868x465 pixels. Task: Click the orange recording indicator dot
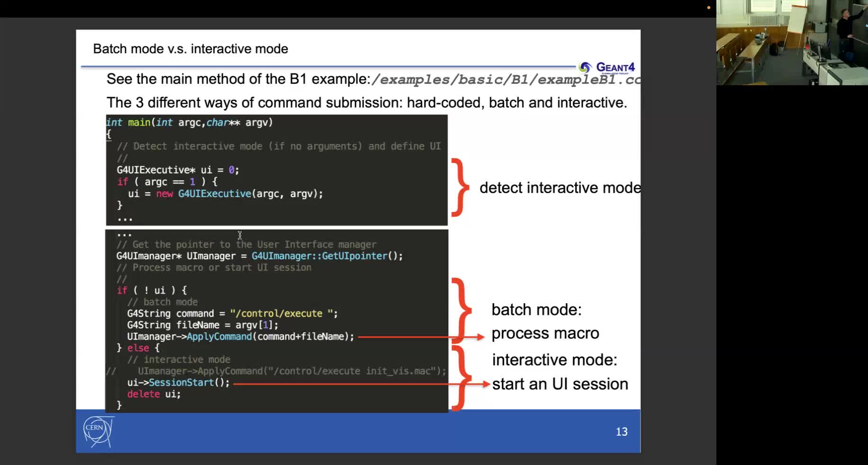pyautogui.click(x=709, y=8)
